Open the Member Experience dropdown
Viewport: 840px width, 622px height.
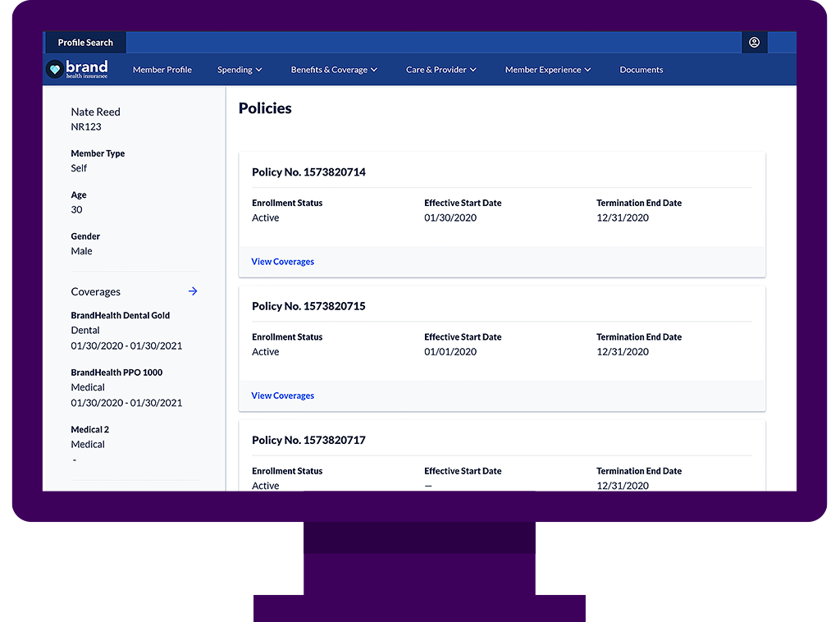[548, 70]
